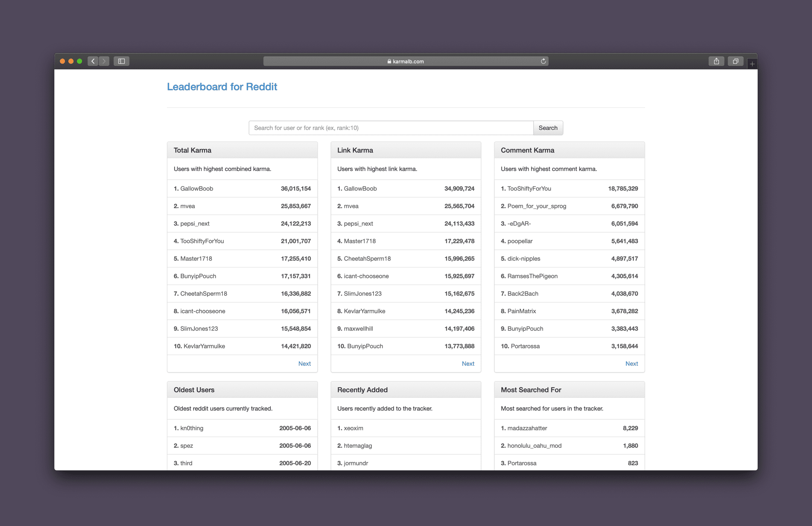Open Portarossa in Most Searched For list

tap(522, 463)
